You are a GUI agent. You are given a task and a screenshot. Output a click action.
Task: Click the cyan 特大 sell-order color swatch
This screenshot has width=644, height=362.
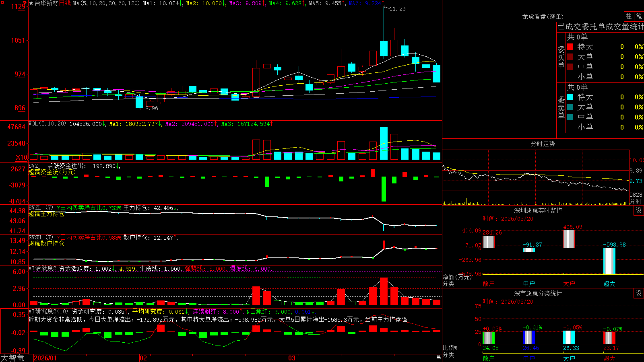coord(570,97)
